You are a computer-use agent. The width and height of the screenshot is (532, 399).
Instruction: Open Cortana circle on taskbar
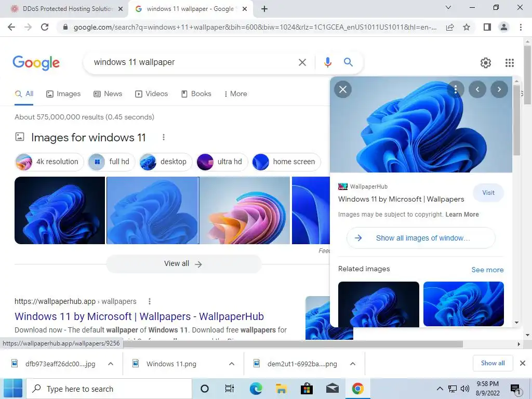pos(205,389)
